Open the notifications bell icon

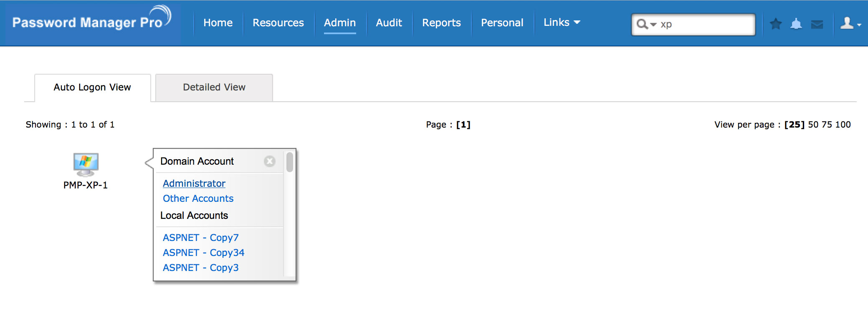[x=796, y=24]
